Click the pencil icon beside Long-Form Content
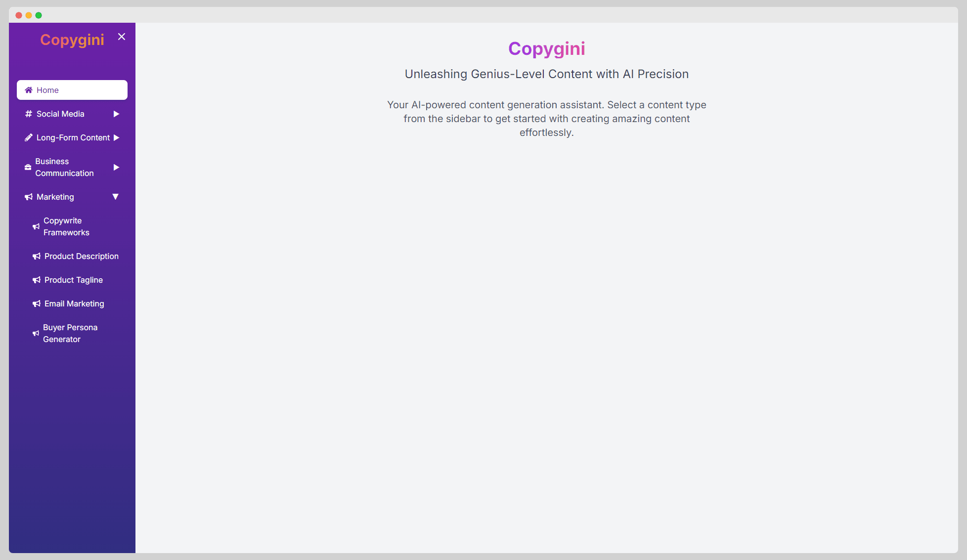967x560 pixels. [x=29, y=137]
